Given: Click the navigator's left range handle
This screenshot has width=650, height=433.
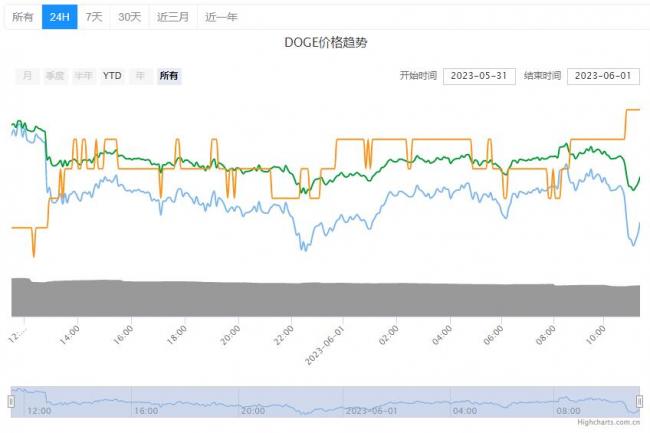Looking at the screenshot, I should coord(11,401).
